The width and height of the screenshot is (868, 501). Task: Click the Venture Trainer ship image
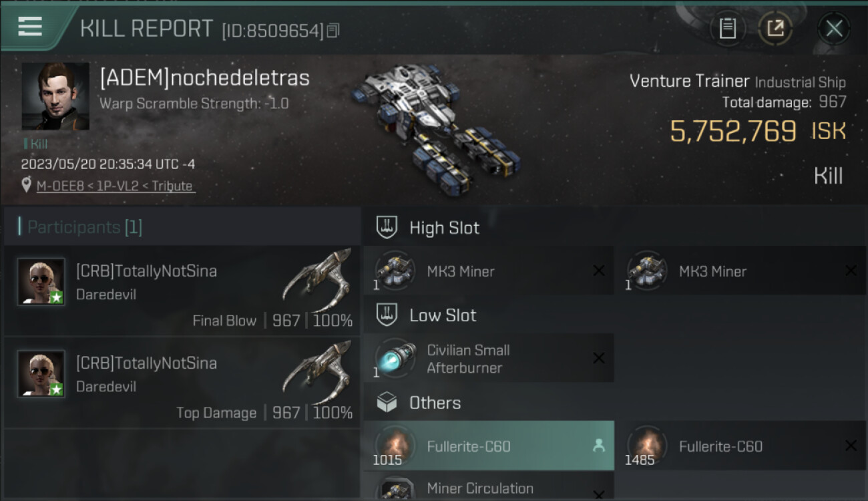[x=436, y=126]
